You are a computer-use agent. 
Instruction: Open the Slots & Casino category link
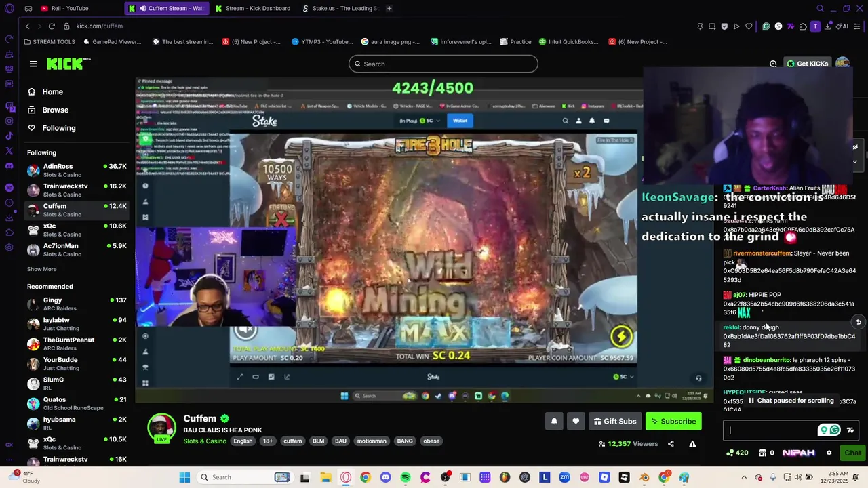point(205,441)
